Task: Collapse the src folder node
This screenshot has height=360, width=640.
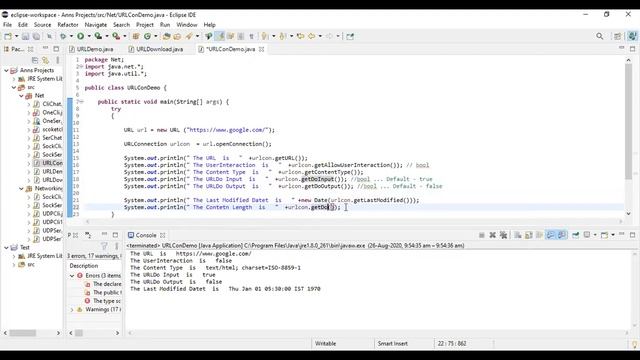Action: tap(14, 87)
